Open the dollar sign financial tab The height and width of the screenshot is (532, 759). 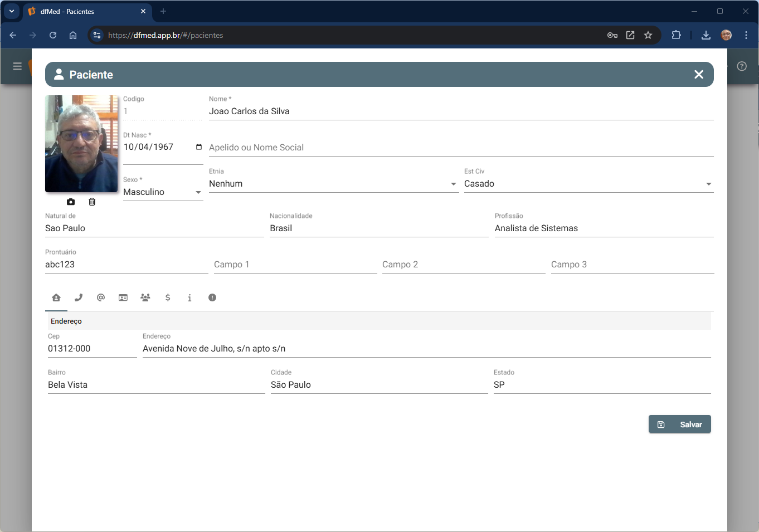(x=168, y=297)
